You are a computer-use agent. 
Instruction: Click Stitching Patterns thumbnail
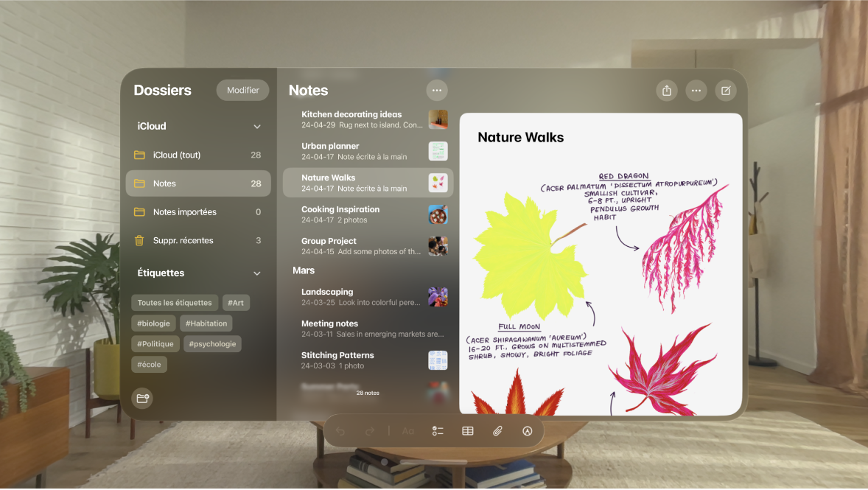438,360
